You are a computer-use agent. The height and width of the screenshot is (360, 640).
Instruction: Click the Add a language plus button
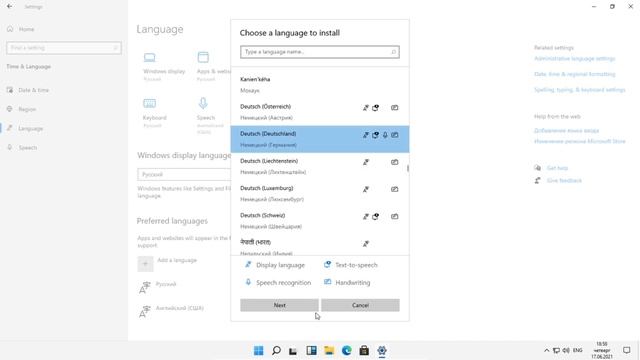145,264
